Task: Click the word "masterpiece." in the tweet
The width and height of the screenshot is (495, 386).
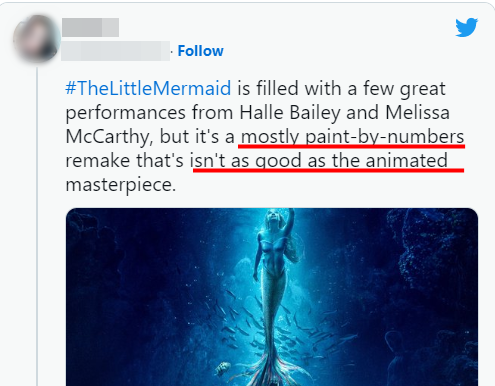Action: [120, 185]
